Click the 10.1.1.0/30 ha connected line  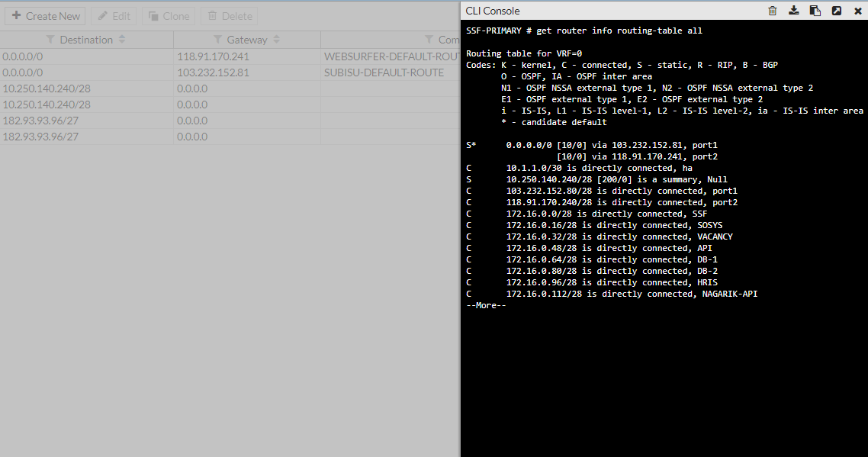pos(579,168)
